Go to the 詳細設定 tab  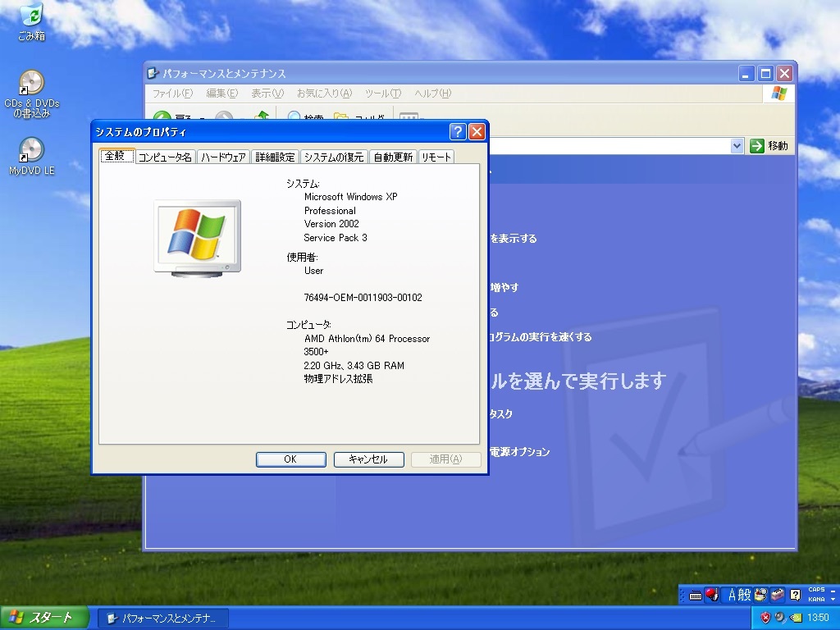[x=276, y=157]
